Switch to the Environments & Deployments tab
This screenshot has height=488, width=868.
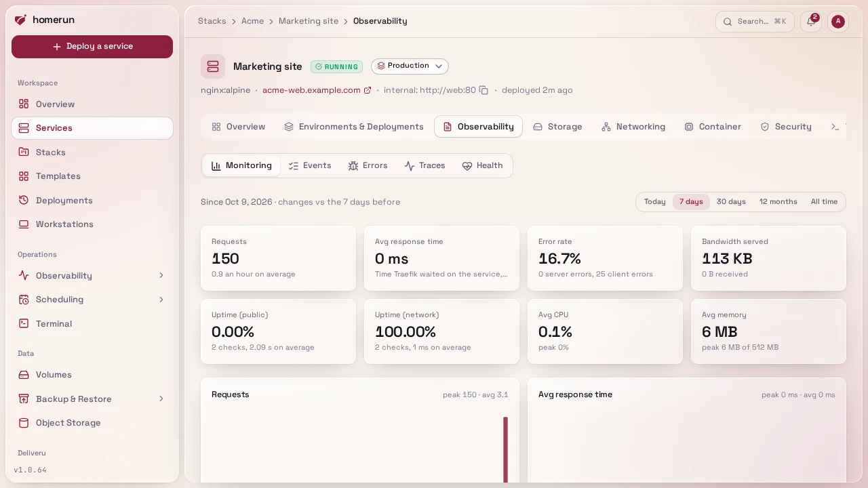point(353,127)
